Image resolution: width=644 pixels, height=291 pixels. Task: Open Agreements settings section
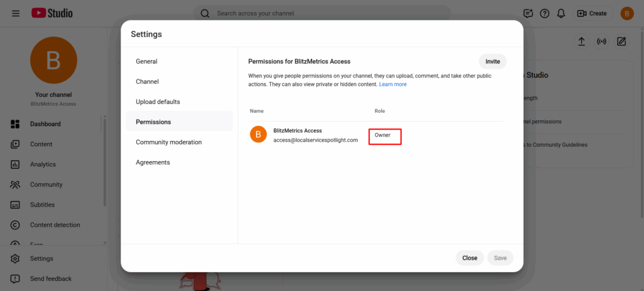(x=153, y=163)
